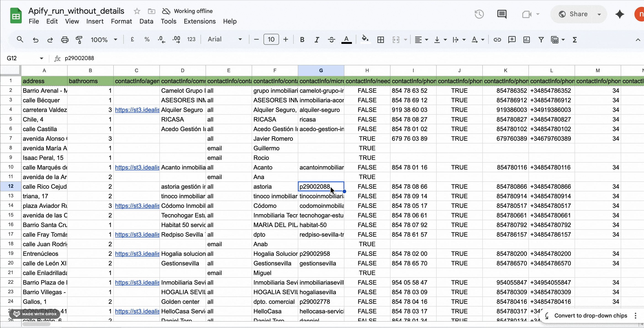Screen dimensions: 644x328
Task: Open horizontal align dropdown
Action: click(421, 40)
